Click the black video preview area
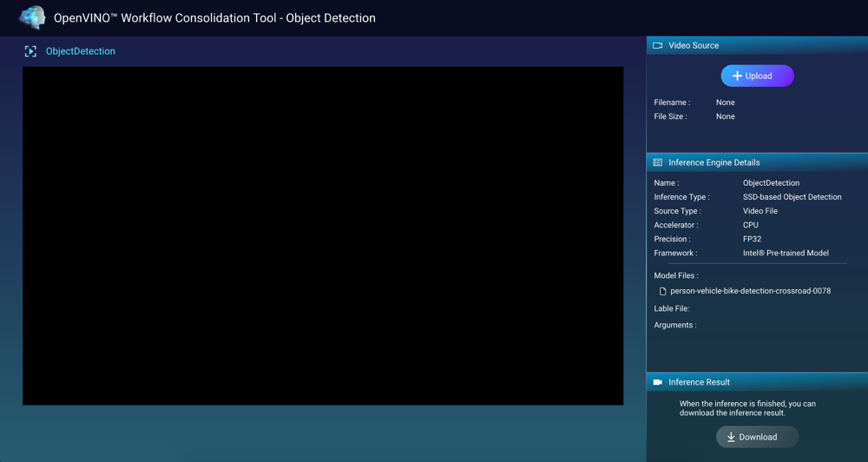 point(323,235)
